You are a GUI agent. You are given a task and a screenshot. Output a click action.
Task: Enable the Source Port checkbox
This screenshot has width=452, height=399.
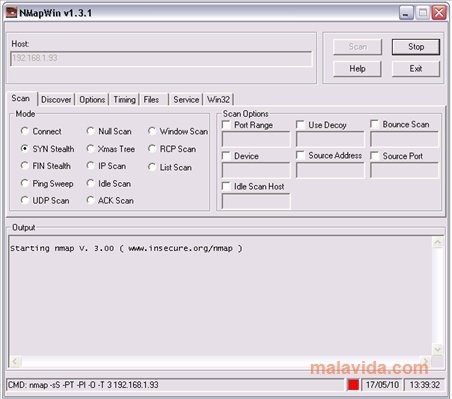[375, 156]
